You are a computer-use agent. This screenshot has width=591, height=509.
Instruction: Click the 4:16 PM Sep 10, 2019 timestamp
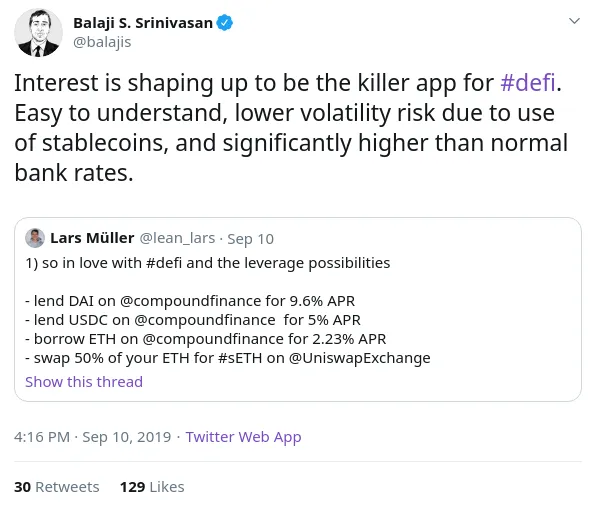tap(92, 437)
